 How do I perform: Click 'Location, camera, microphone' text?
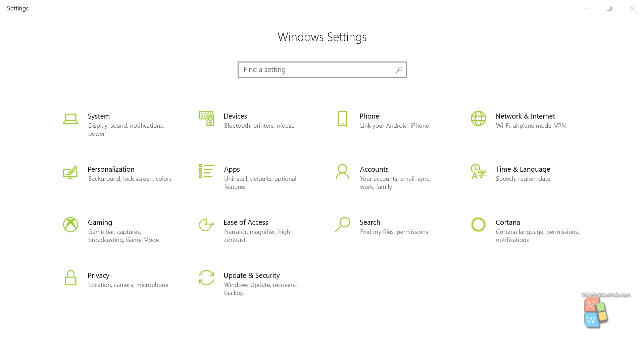128,285
